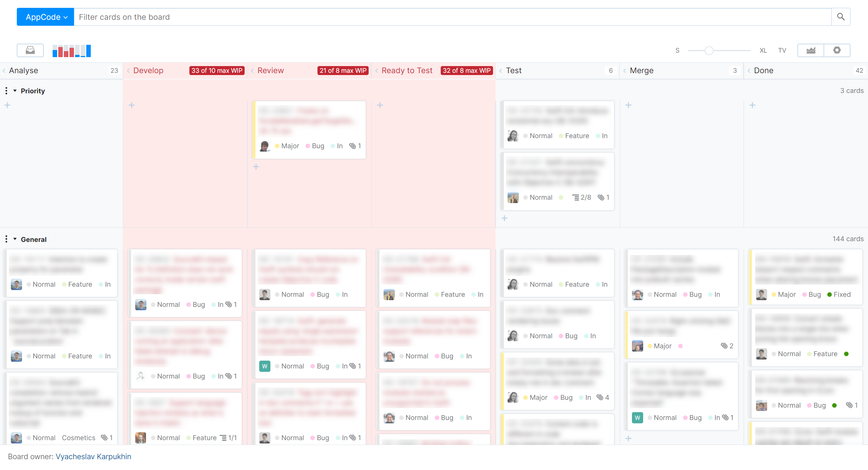
Task: Add a card in Priority Done column
Action: pos(752,105)
